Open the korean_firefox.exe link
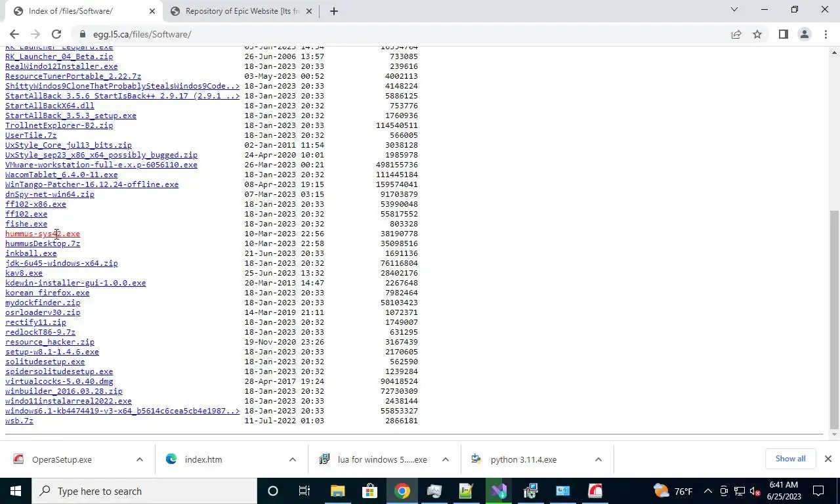Image resolution: width=840 pixels, height=504 pixels. (47, 293)
